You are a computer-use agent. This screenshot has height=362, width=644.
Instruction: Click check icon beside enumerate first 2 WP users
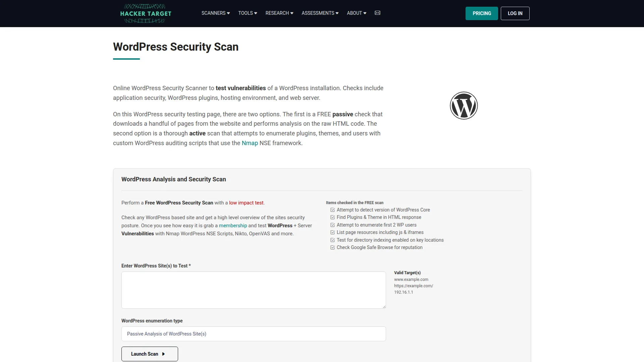332,225
